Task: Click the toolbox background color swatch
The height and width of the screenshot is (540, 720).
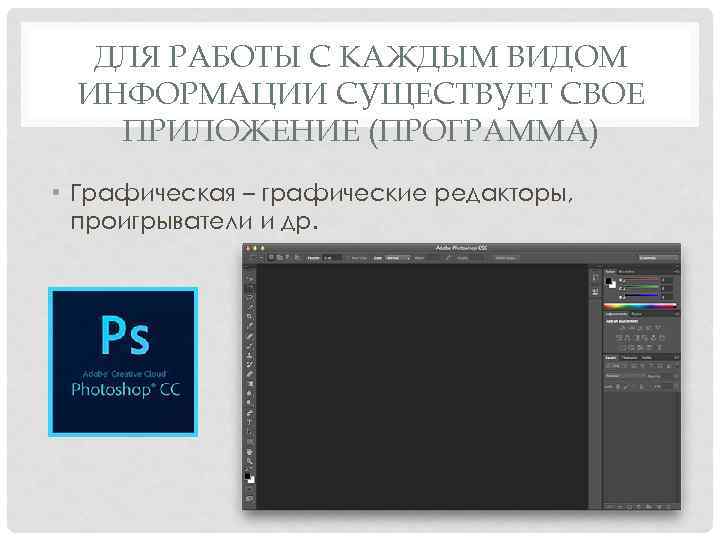Action: [x=252, y=480]
